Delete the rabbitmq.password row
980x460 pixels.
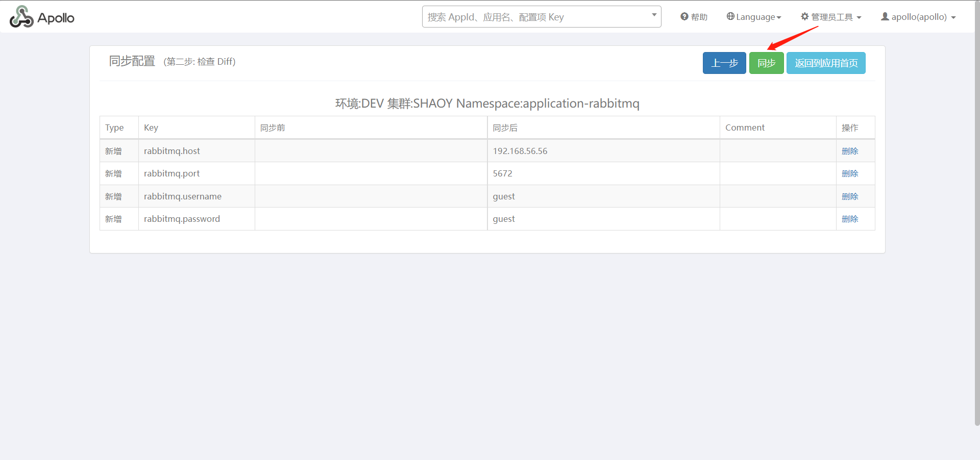coord(850,219)
